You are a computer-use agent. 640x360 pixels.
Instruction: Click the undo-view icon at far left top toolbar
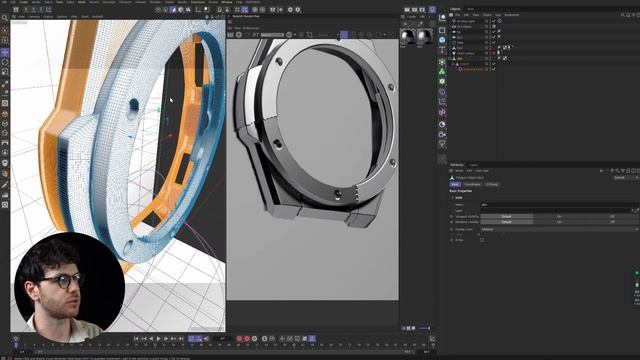point(16,9)
